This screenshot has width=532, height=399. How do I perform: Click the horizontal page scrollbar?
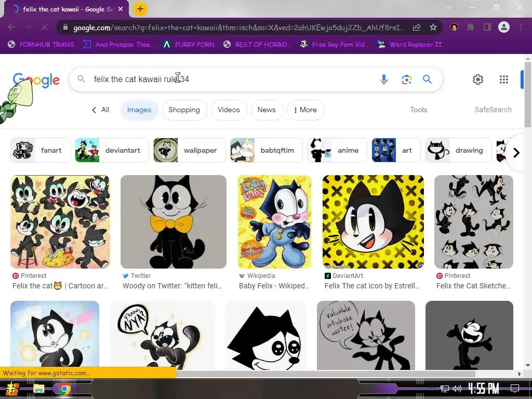(326, 374)
